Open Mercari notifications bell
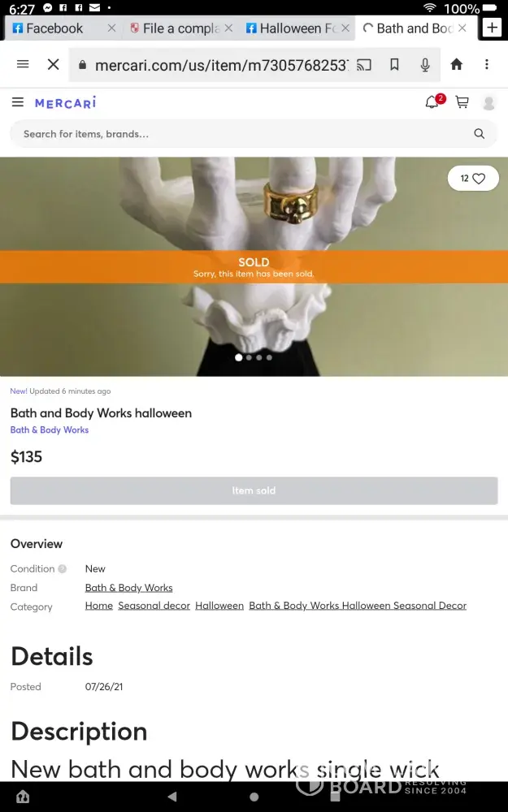The width and height of the screenshot is (508, 812). [x=432, y=102]
